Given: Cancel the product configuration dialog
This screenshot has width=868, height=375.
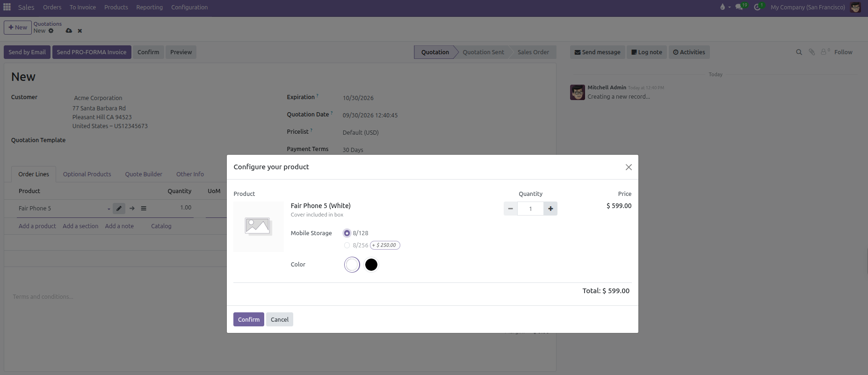Looking at the screenshot, I should [280, 319].
